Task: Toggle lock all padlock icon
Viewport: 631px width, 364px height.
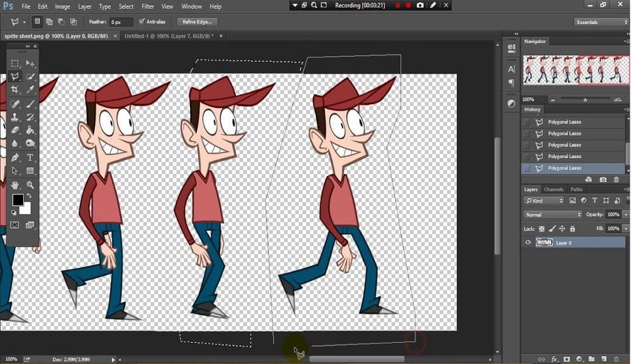Action: coord(573,228)
